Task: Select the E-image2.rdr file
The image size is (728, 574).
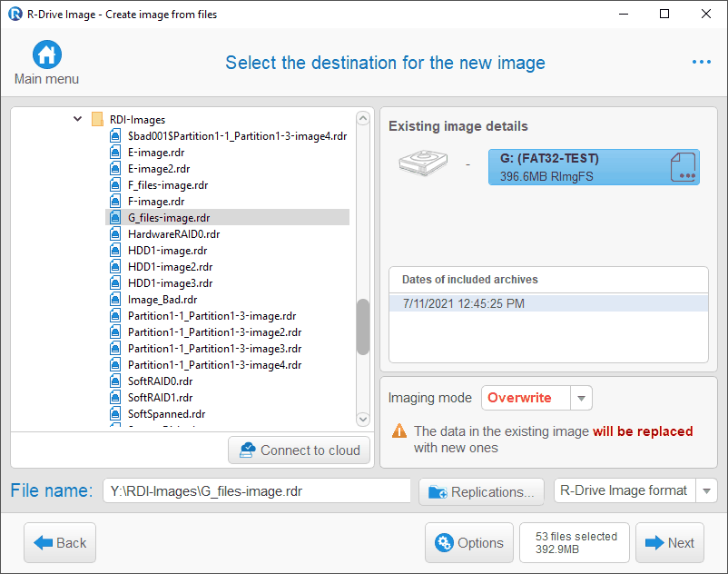Action: click(159, 169)
